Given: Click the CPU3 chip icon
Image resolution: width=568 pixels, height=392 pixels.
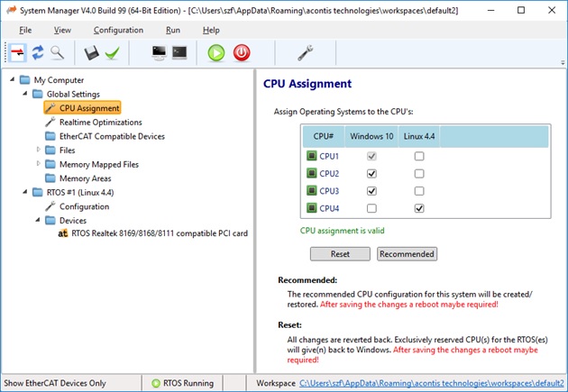Looking at the screenshot, I should tap(312, 191).
